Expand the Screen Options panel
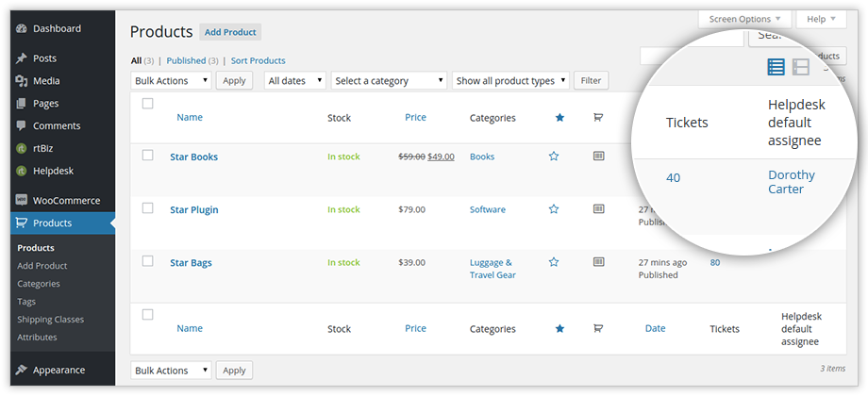Screen dimensions: 868x396 (x=744, y=19)
